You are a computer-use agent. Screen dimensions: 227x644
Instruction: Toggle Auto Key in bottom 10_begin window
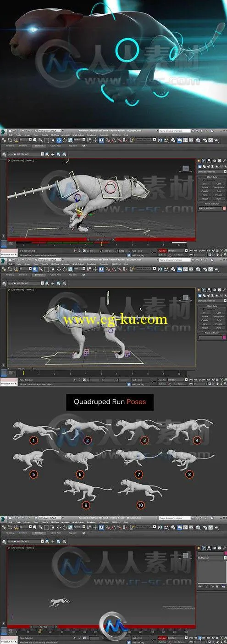[162, 638]
